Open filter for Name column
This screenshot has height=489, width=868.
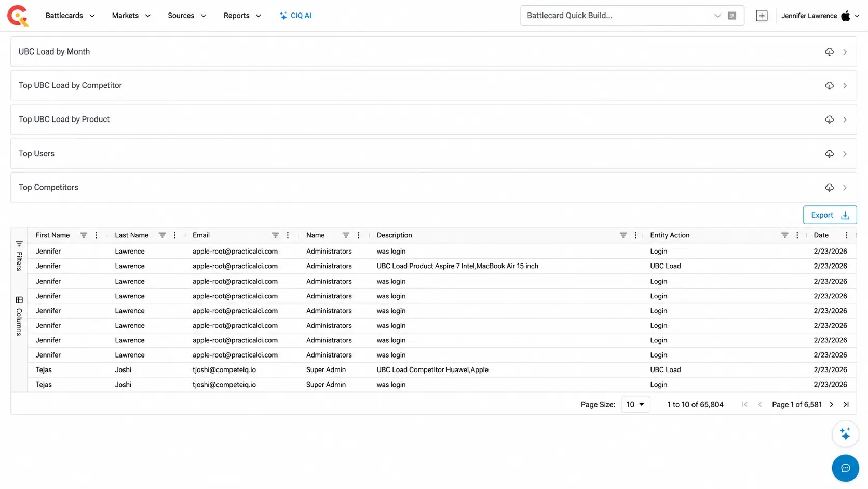[346, 235]
